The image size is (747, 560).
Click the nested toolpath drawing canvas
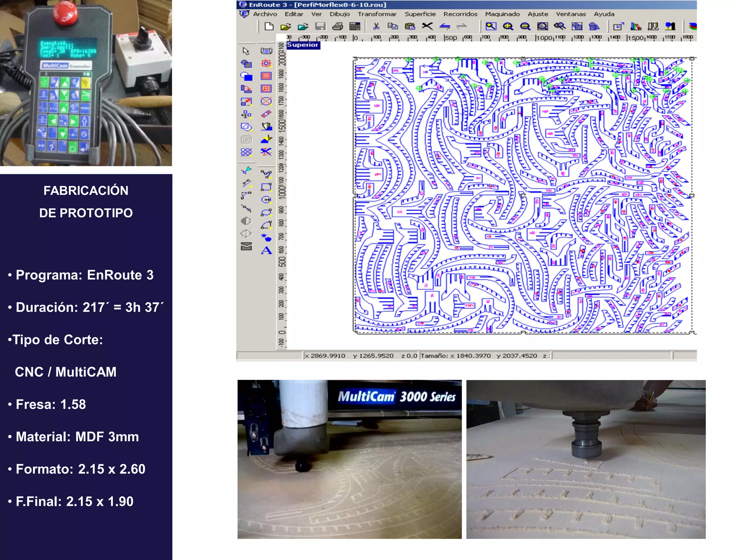click(x=523, y=195)
